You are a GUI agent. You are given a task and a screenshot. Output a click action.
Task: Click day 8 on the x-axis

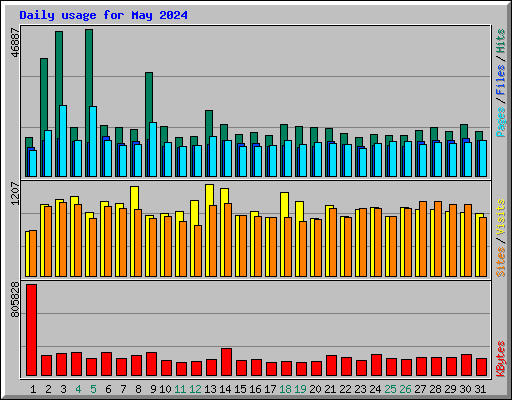[138, 389]
